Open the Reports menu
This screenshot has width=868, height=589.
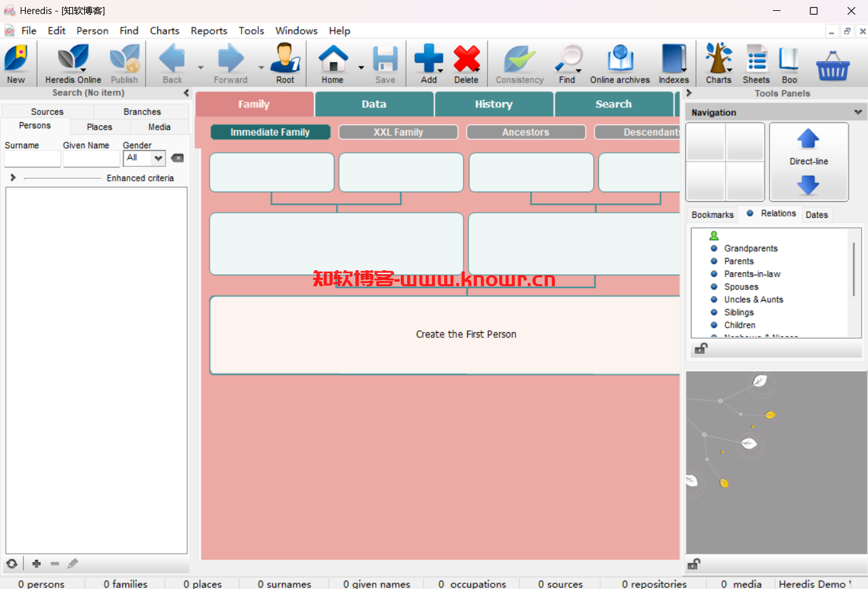[x=209, y=31]
